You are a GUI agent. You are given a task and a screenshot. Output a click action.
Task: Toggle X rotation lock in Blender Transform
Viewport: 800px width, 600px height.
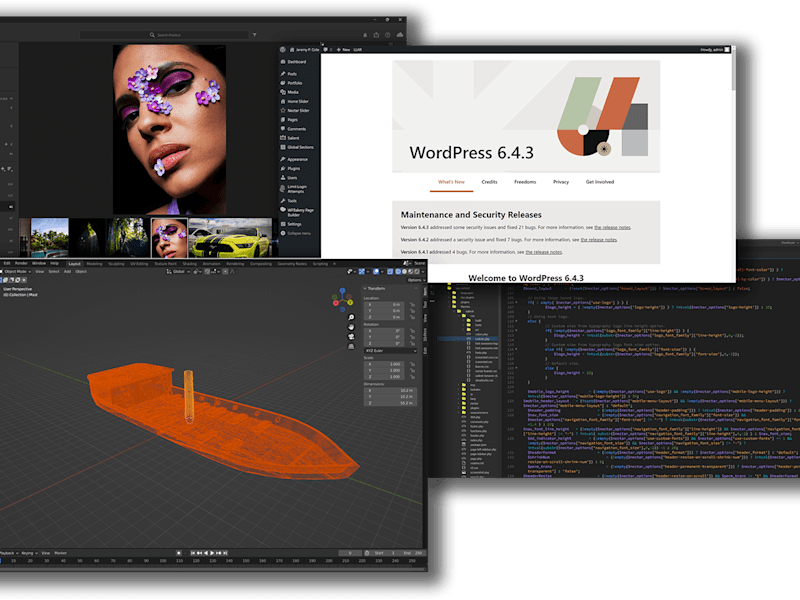click(x=412, y=331)
